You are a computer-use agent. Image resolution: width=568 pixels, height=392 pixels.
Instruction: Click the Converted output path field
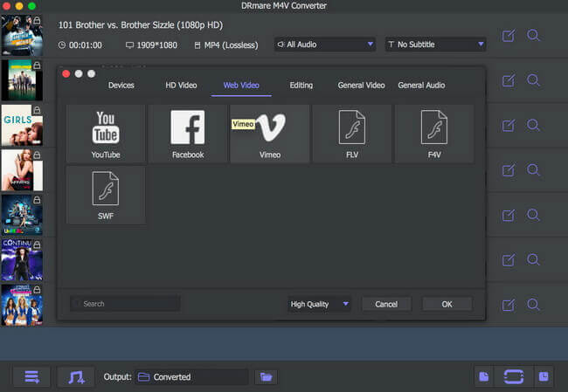coord(192,377)
